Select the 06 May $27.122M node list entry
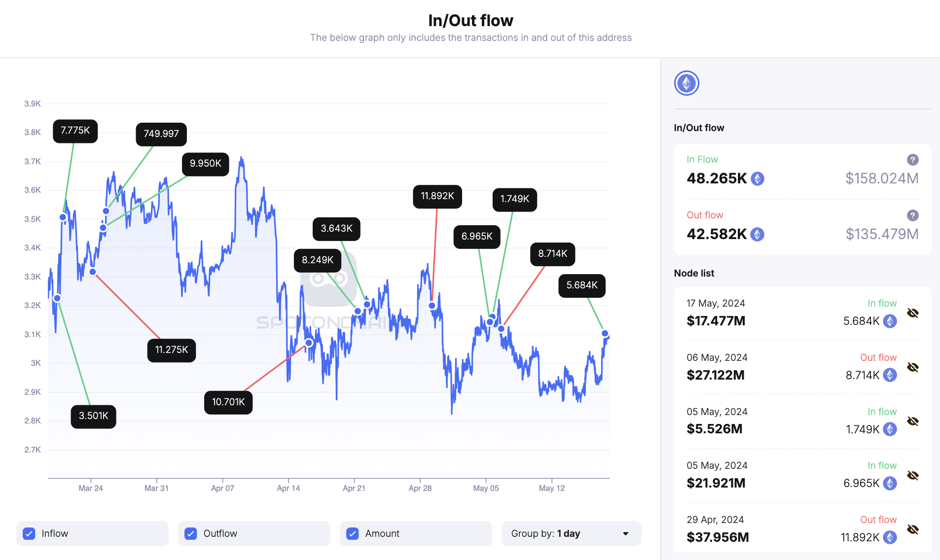This screenshot has height=560, width=940. coord(764,366)
